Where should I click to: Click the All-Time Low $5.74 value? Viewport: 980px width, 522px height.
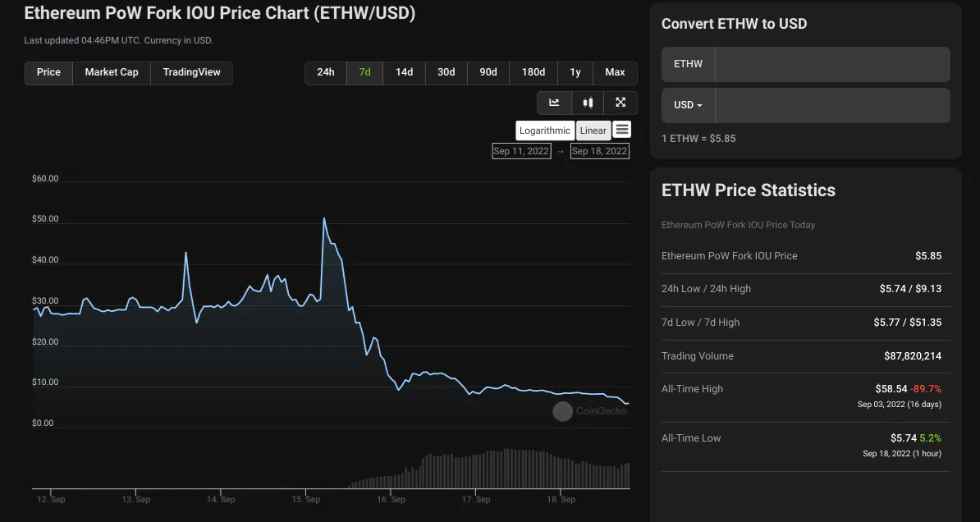coord(903,438)
